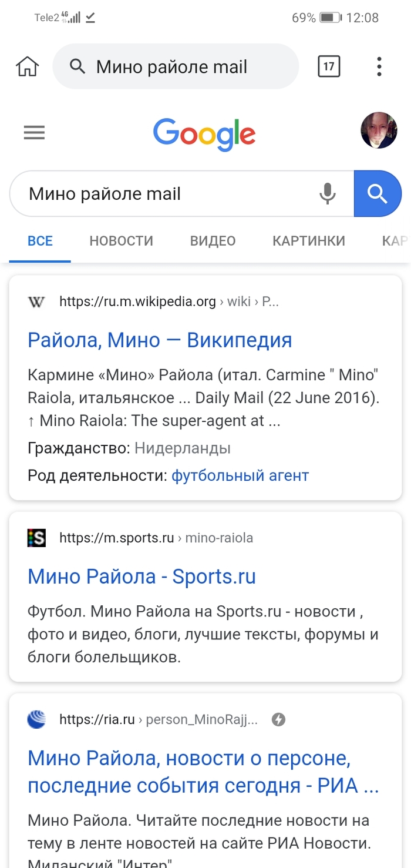Image resolution: width=411 pixels, height=868 pixels.
Task: Open the browser three-dot menu
Action: click(x=379, y=66)
